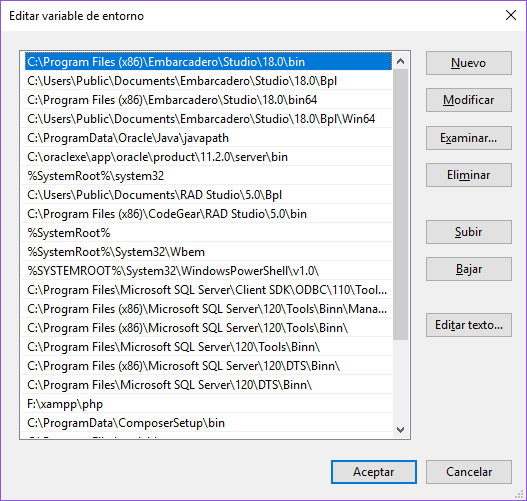Select the %SystemRoot%\system32 entry
The height and width of the screenshot is (501, 527).
click(207, 176)
